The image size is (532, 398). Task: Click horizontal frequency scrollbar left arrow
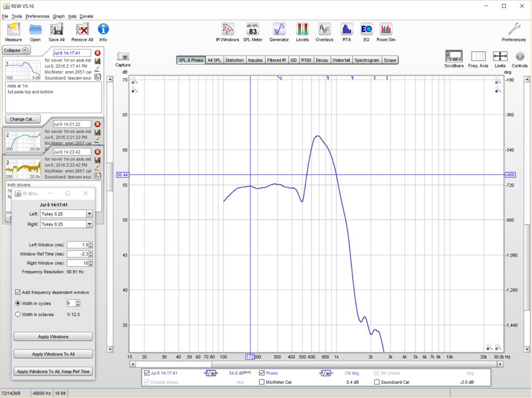133,364
